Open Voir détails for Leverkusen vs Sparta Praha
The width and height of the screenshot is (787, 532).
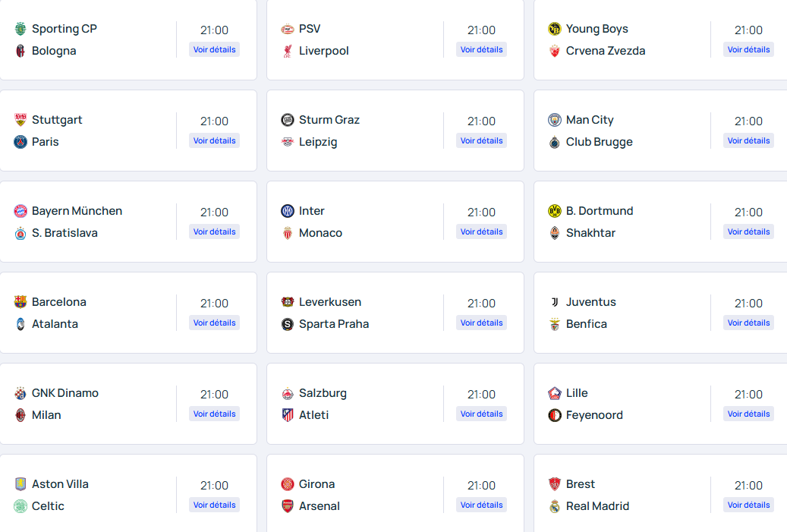(481, 323)
